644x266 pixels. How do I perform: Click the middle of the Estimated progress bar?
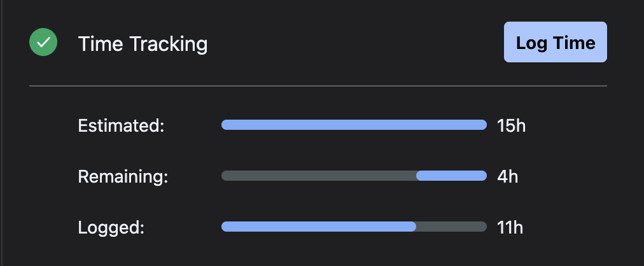pos(354,125)
